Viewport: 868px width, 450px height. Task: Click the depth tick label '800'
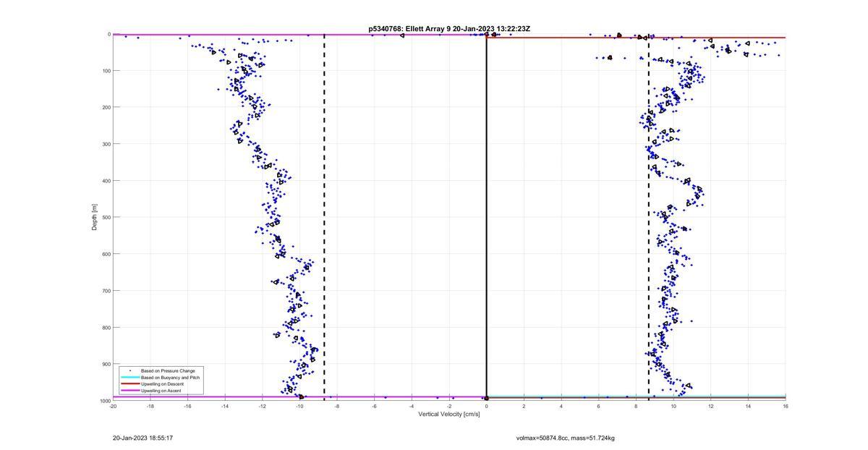(106, 327)
